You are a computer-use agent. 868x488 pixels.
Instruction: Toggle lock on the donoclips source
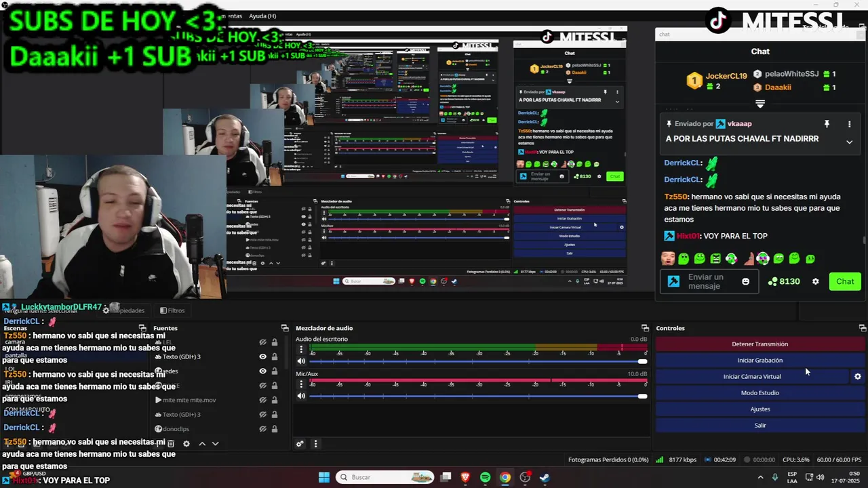(x=275, y=429)
